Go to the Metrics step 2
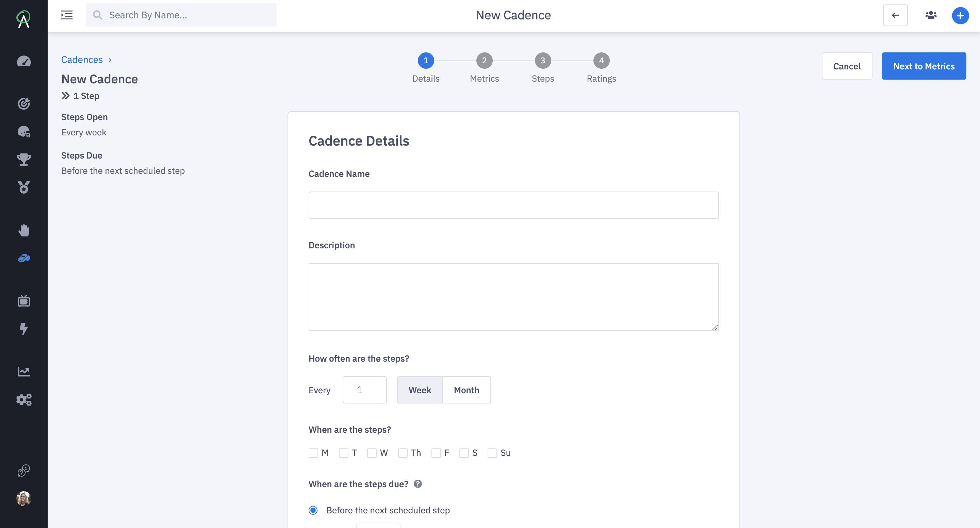This screenshot has height=528, width=980. (484, 61)
